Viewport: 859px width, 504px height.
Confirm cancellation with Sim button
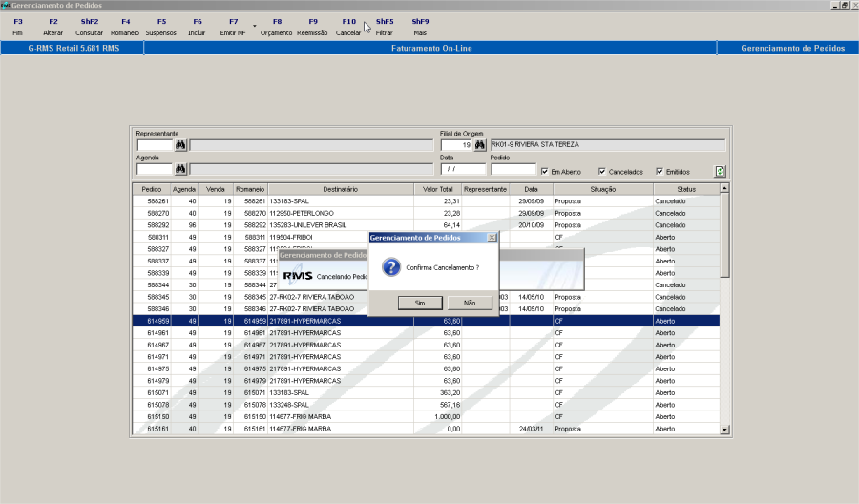pos(420,303)
